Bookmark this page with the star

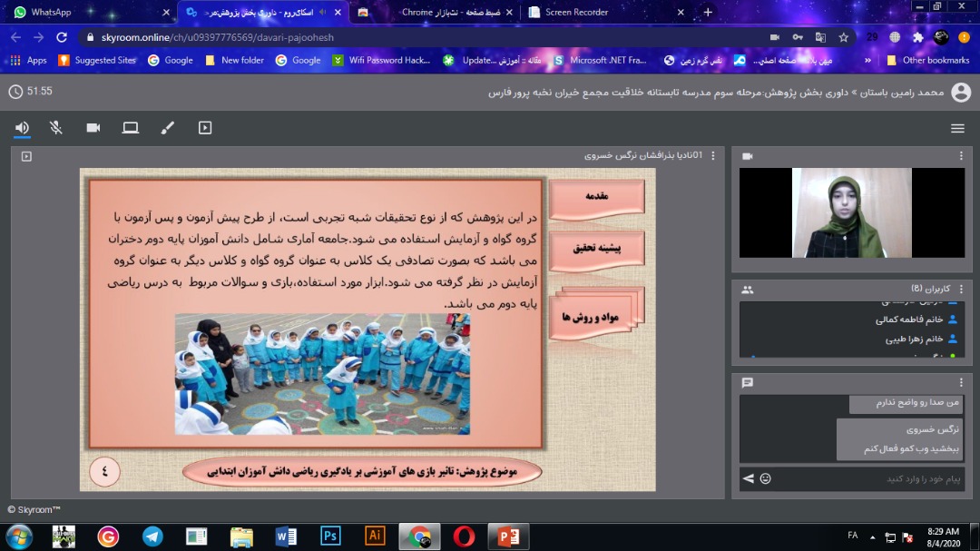(844, 37)
